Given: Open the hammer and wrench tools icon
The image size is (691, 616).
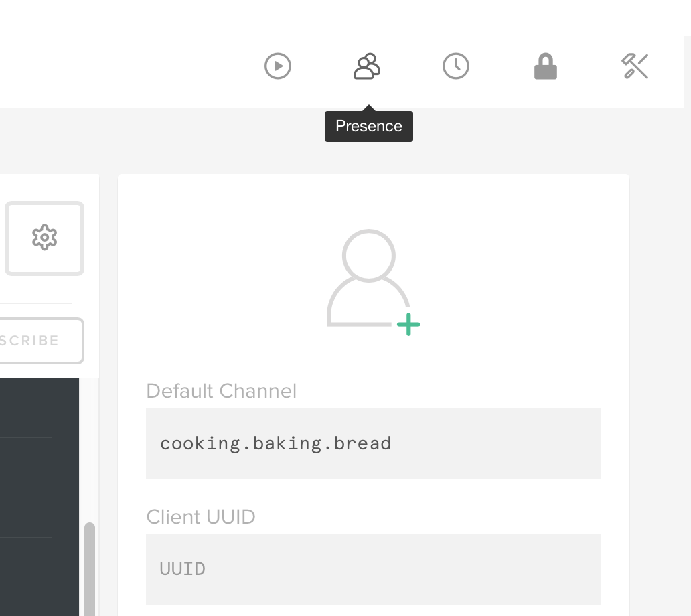Looking at the screenshot, I should tap(635, 66).
